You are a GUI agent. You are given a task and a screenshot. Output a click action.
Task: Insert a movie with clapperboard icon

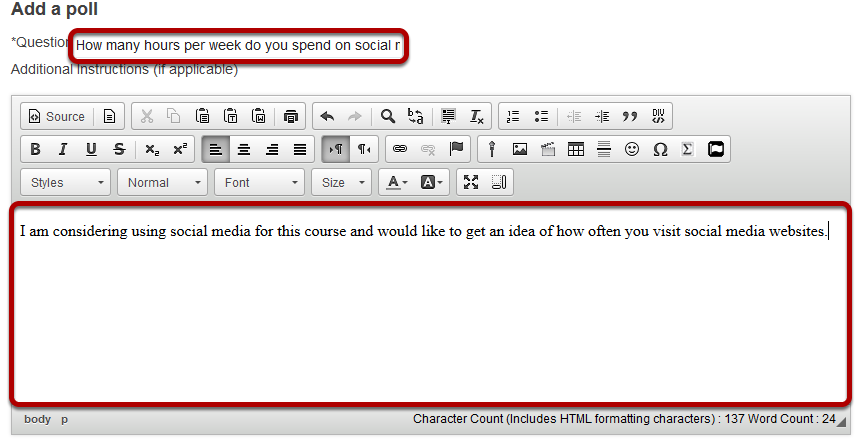pos(548,149)
